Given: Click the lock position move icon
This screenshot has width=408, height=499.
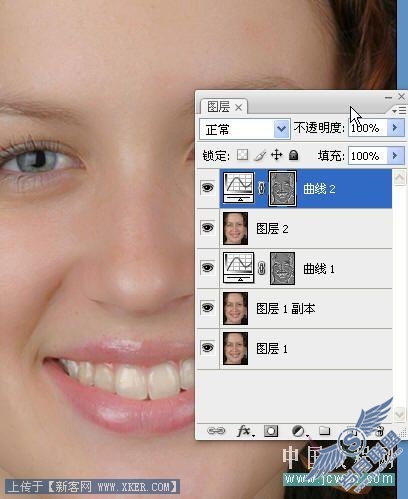Looking at the screenshot, I should pos(276,155).
